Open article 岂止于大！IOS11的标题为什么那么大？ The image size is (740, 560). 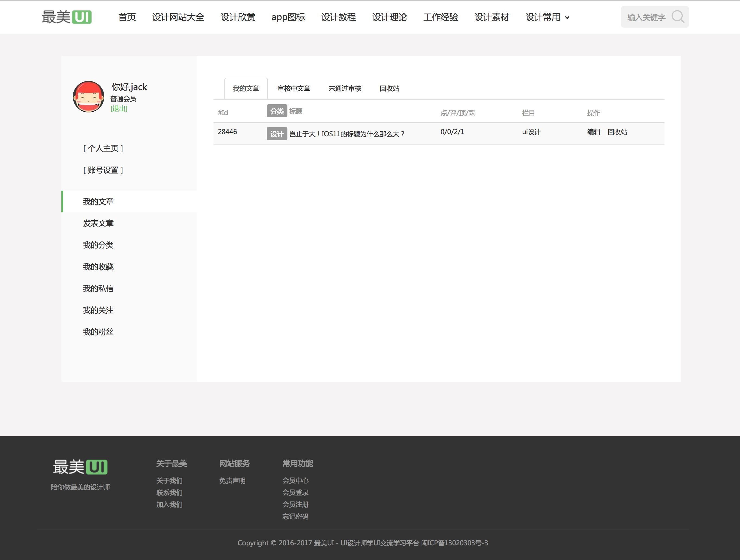click(x=347, y=134)
